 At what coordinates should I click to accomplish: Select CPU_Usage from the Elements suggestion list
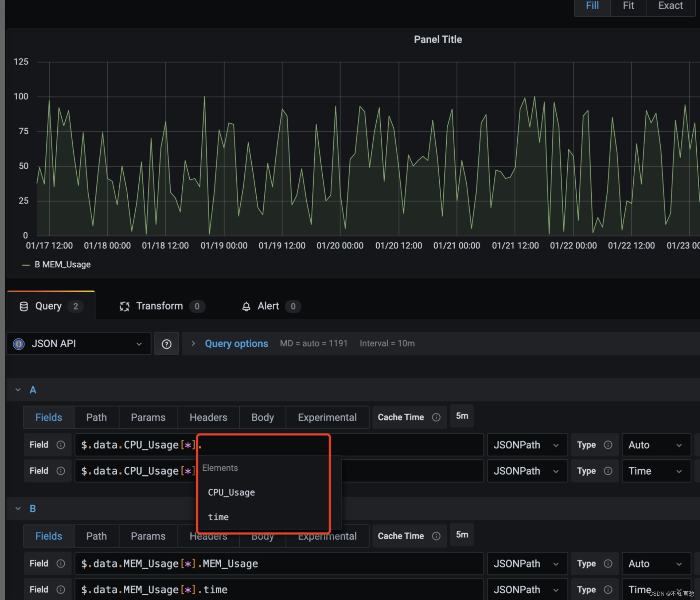pos(231,492)
